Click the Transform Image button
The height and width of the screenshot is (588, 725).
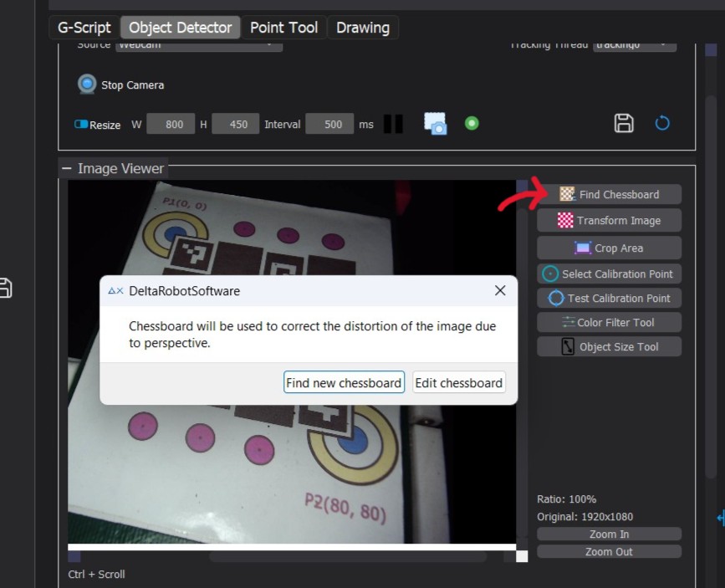pos(609,221)
